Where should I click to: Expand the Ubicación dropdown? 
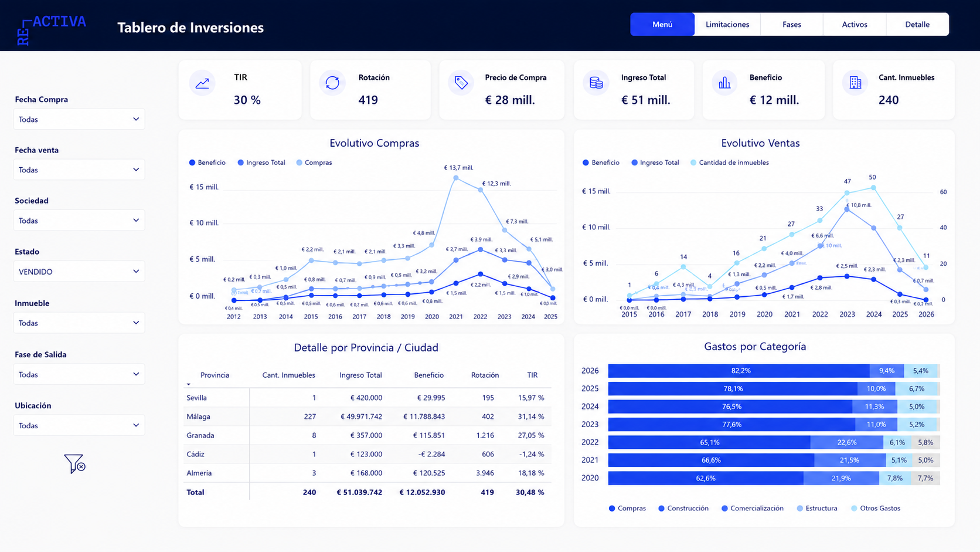[79, 425]
